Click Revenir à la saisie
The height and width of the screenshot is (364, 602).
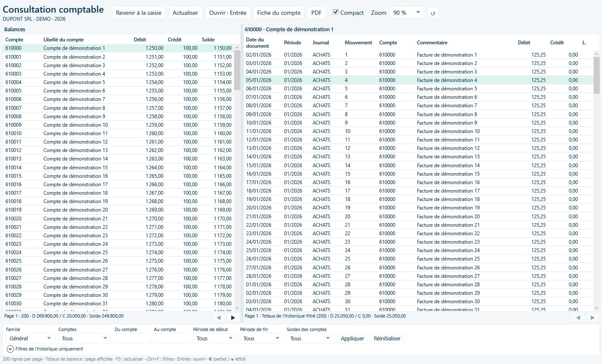coord(139,13)
